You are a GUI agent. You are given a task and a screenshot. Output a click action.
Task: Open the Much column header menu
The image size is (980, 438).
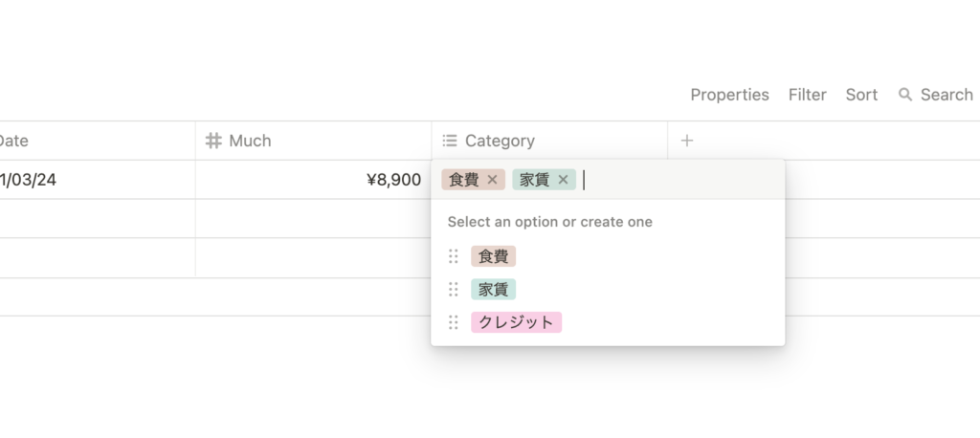pyautogui.click(x=313, y=141)
